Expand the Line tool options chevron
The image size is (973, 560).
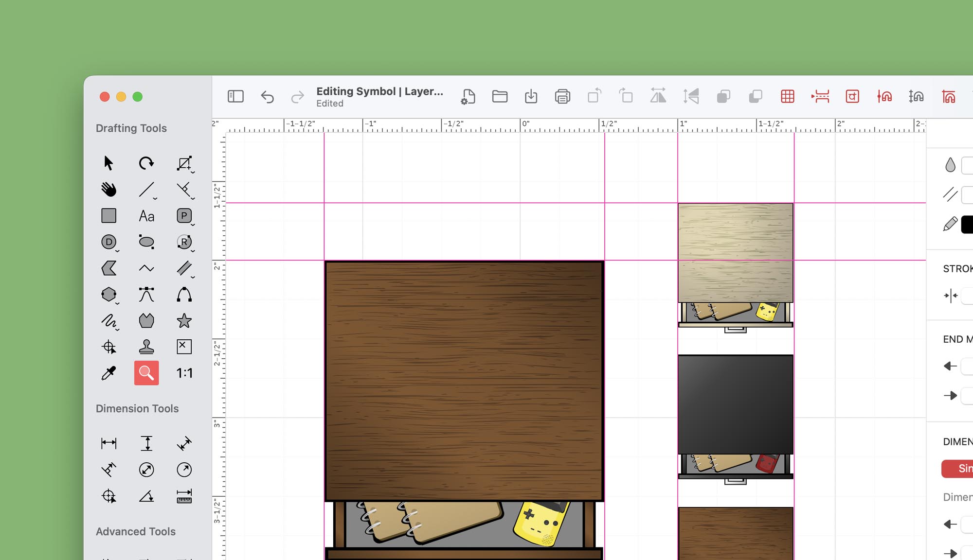(x=155, y=198)
